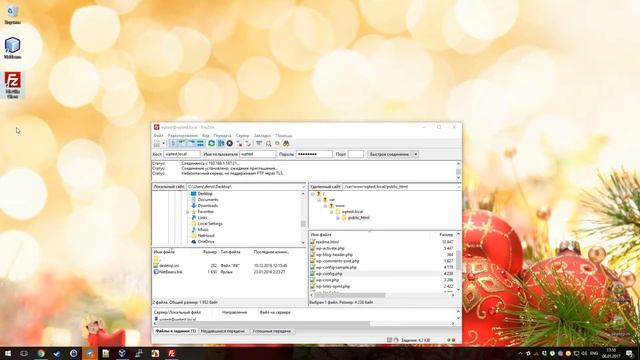
Task: Collapse the 'var' node in remote tree
Action: [319, 200]
